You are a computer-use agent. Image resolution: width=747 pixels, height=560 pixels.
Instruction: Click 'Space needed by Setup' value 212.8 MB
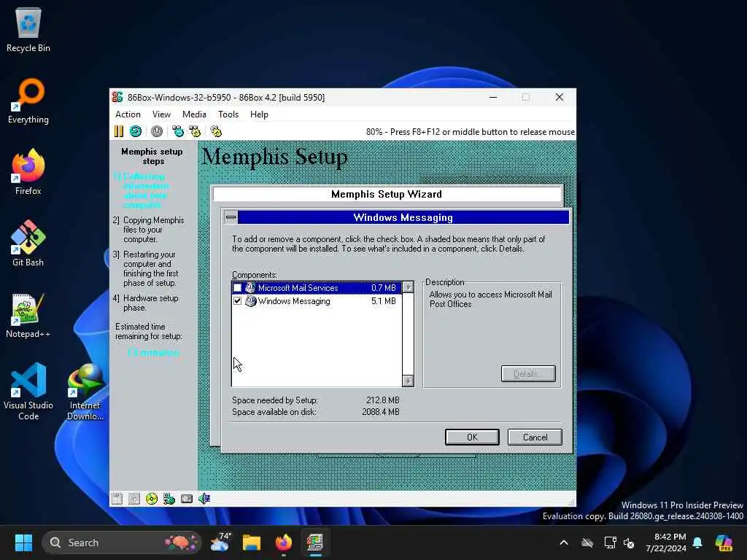coord(382,400)
